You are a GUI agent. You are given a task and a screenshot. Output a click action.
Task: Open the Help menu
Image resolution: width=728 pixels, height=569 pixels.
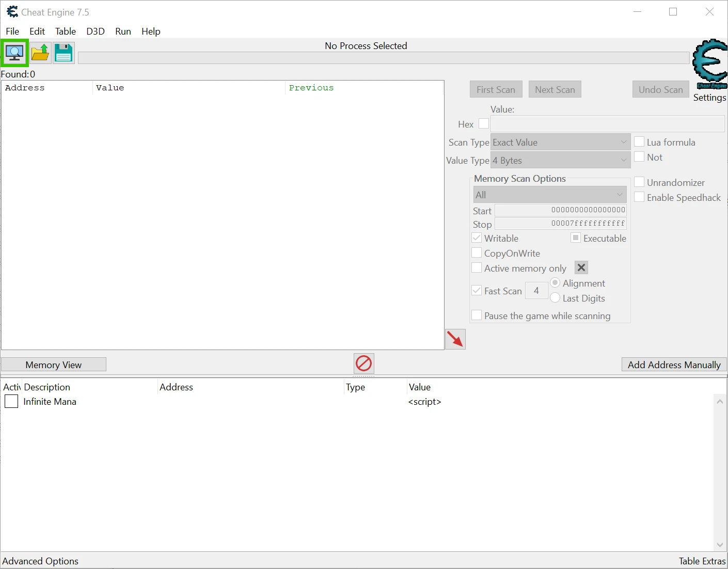click(151, 31)
